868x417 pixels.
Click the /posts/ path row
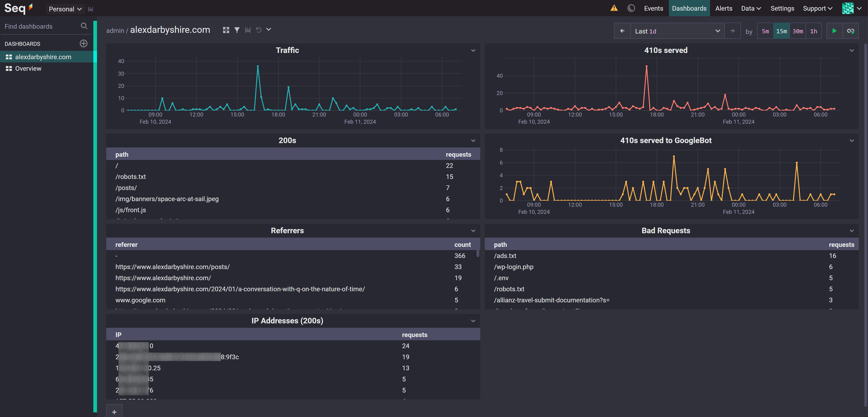(293, 188)
